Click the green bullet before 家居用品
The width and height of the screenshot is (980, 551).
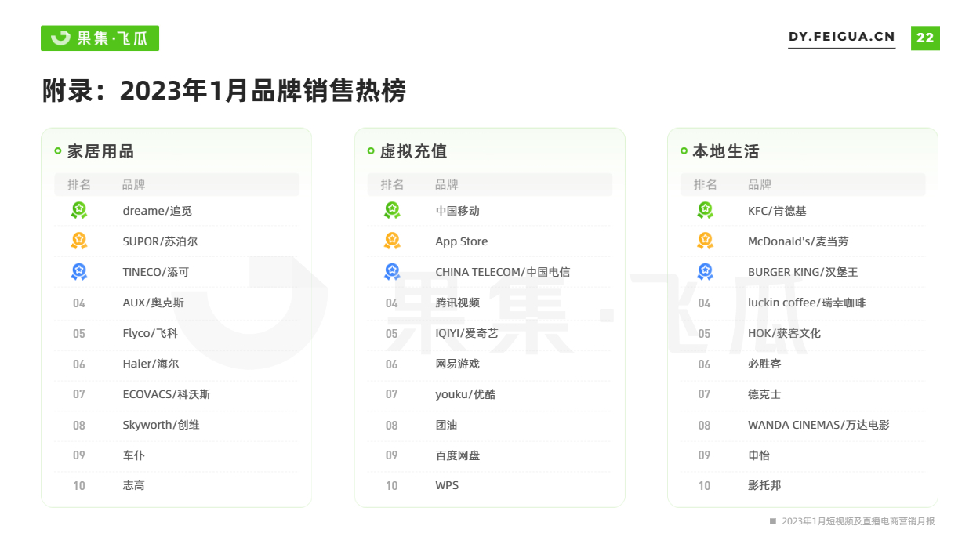pos(58,151)
